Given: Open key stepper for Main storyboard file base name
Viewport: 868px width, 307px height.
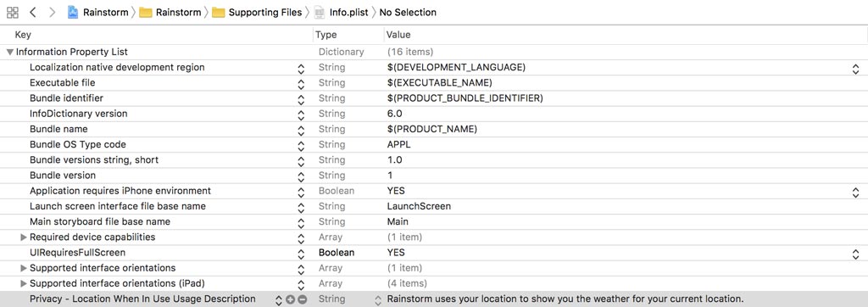Looking at the screenshot, I should [301, 223].
